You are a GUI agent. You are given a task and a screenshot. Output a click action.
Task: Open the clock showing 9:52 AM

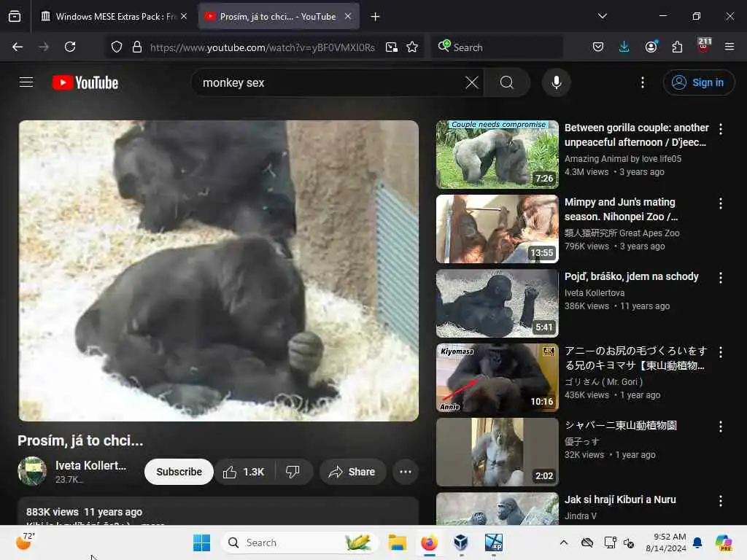click(665, 542)
